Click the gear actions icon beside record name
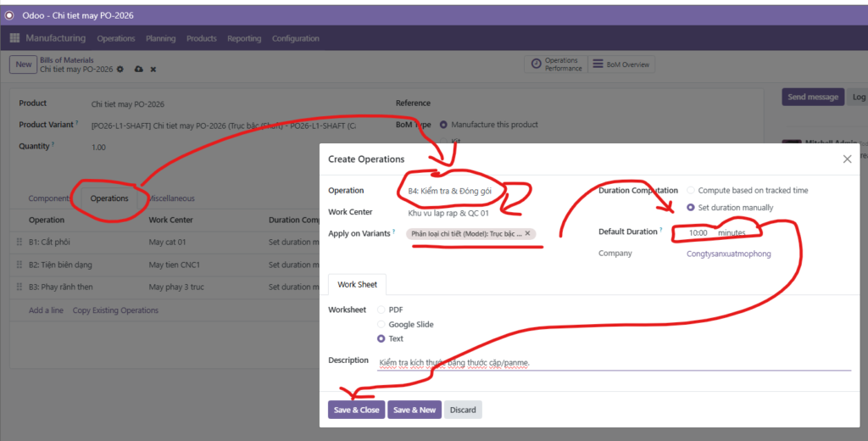The image size is (868, 441). click(x=120, y=70)
